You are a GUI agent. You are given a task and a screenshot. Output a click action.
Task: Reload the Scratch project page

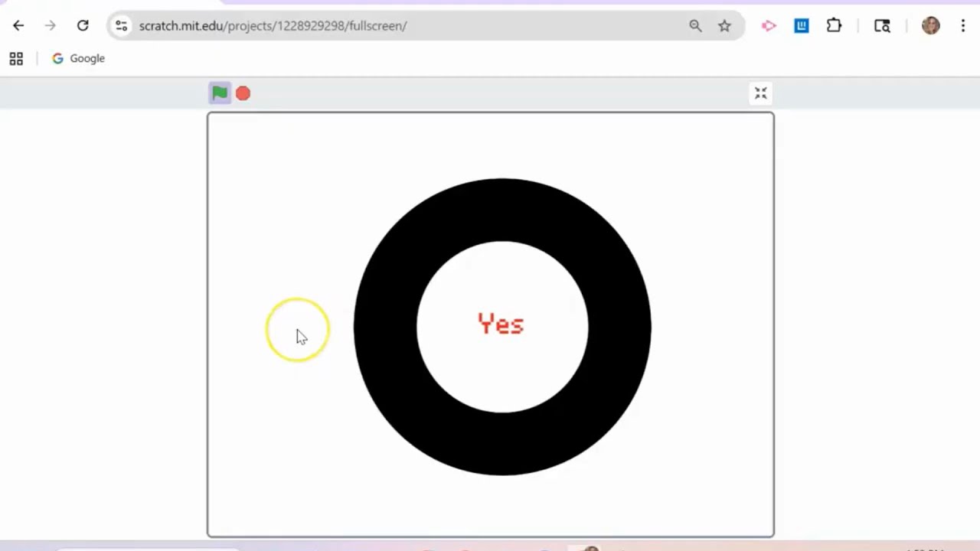(83, 26)
